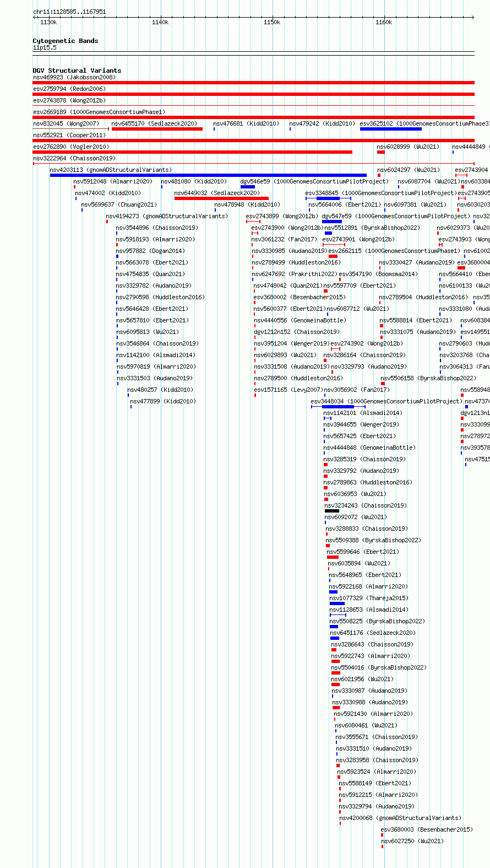
Task: Select the long blue nsv4203113 gnomAD feature bar
Action: [208, 175]
